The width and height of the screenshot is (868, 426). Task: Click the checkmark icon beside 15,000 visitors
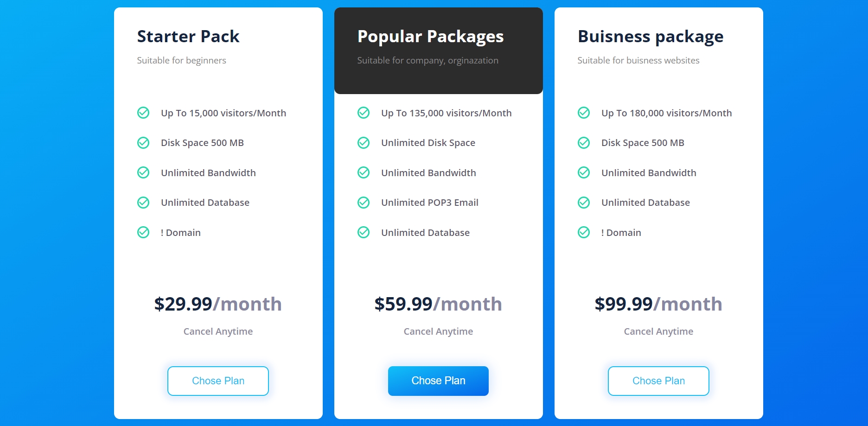[x=143, y=113]
